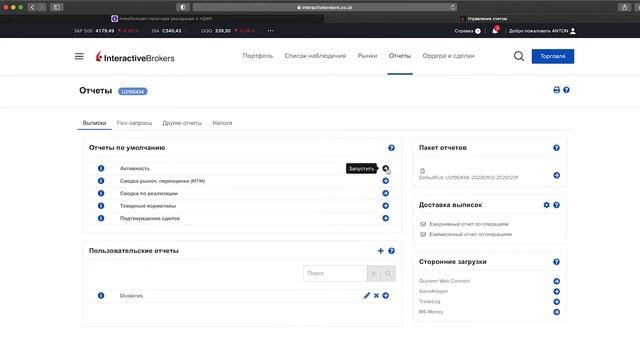Delete the Dividends custom report
The image size is (640, 360).
coord(376,296)
